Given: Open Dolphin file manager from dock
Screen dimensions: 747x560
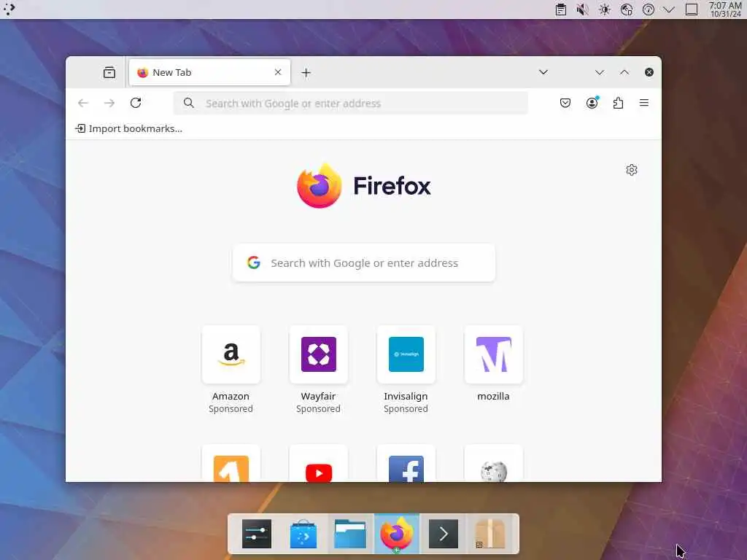Looking at the screenshot, I should coord(350,534).
